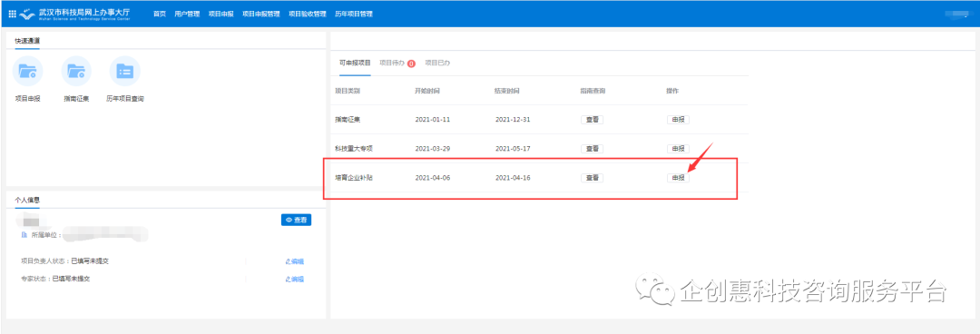The width and height of the screenshot is (980, 334).
Task: Open the 指南征集 quick-access folder icon
Action: tap(76, 72)
